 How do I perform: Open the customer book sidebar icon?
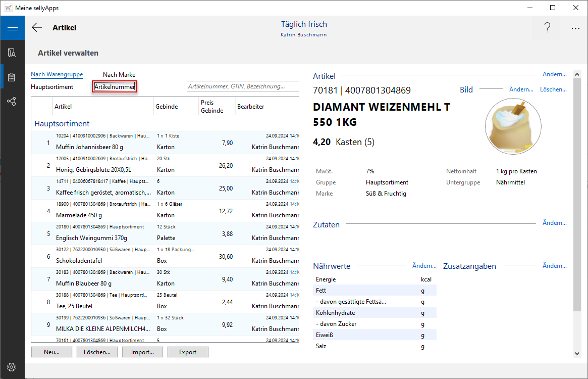pos(12,53)
